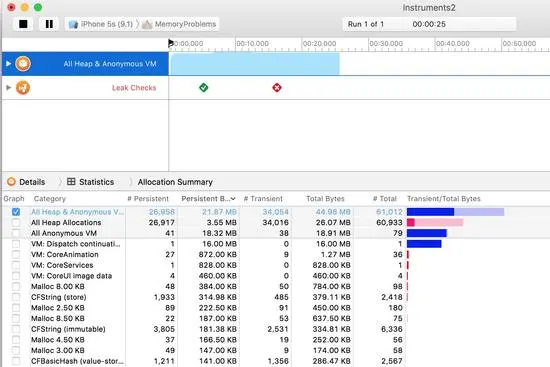
Task: Select the green leak check marker
Action: pyautogui.click(x=203, y=87)
